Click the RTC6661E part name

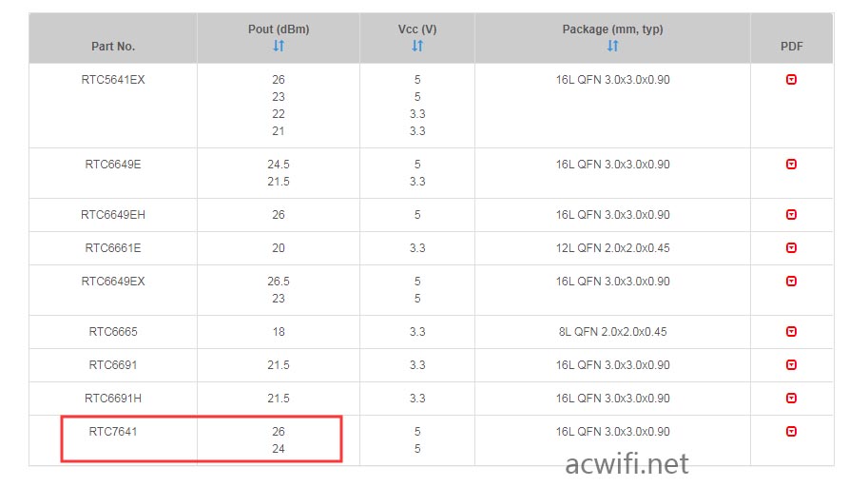113,248
